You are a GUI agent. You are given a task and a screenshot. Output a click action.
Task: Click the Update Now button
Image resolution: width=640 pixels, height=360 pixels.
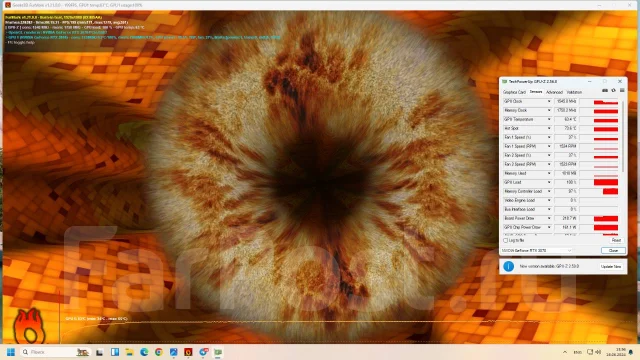pos(611,267)
